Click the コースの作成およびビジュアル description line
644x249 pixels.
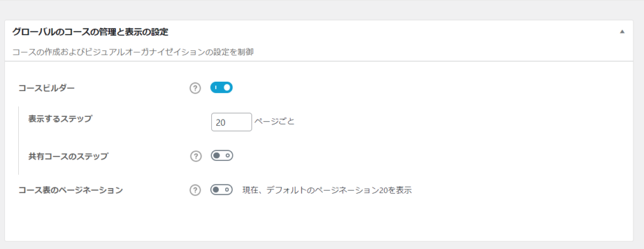[x=133, y=52]
